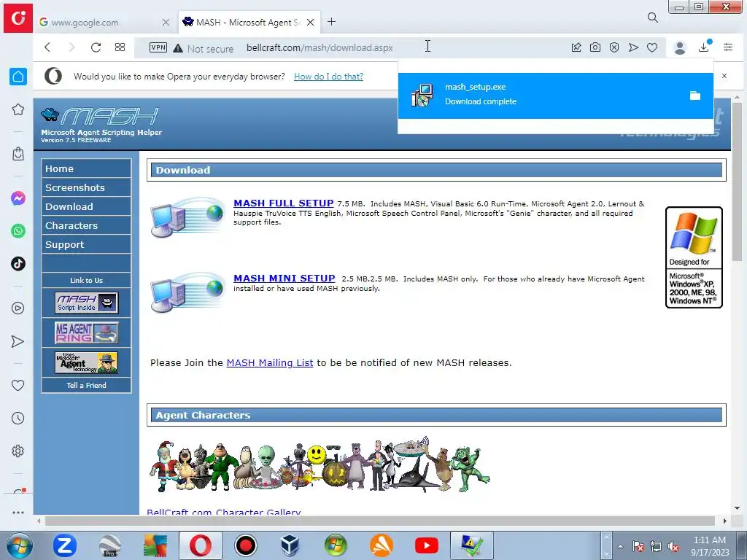Open WhatsApp in the sidebar
Screen dimensions: 747x560
point(18,231)
